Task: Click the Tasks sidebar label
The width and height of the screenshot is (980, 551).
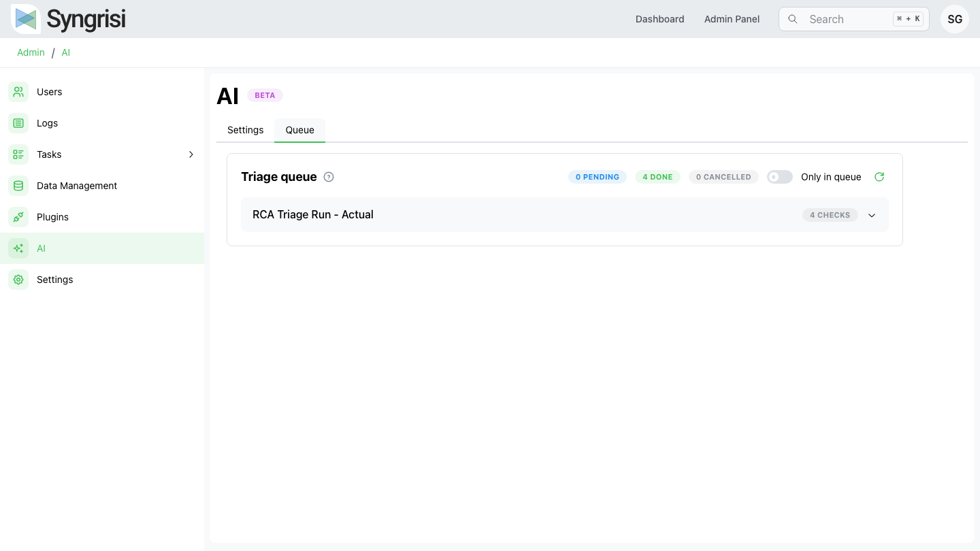Action: click(49, 154)
